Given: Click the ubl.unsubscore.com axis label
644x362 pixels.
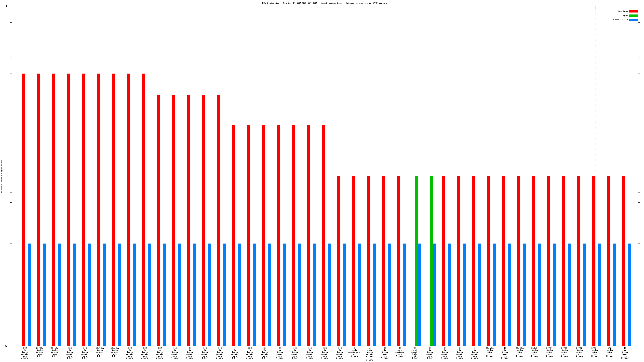Looking at the screenshot, I should 355,352.
